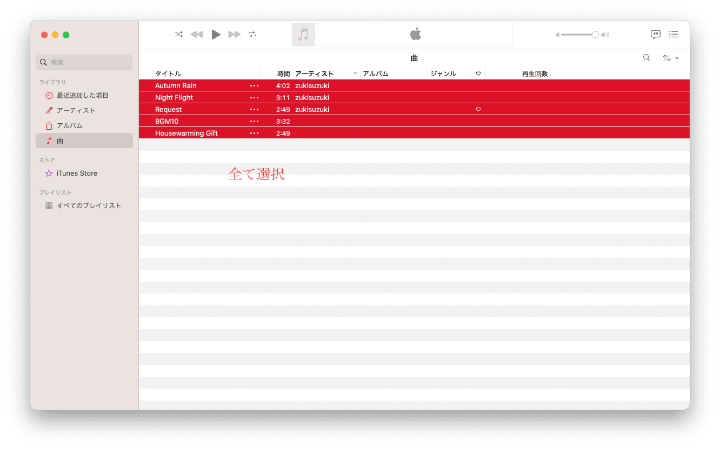Focus the sidebar search field
Screen dimensions: 720x449
[x=84, y=62]
